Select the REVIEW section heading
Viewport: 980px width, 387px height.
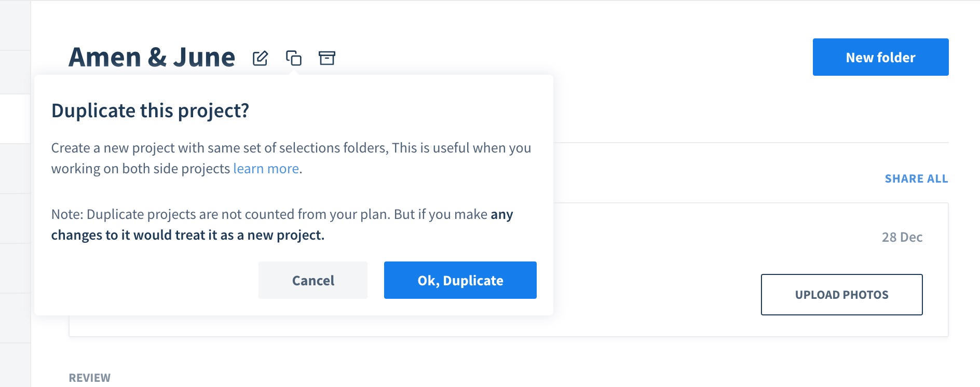(x=90, y=378)
